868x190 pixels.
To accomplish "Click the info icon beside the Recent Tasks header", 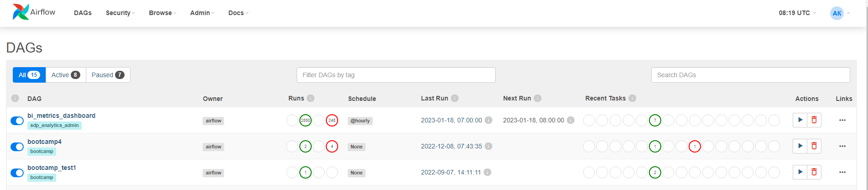I will pyautogui.click(x=633, y=98).
